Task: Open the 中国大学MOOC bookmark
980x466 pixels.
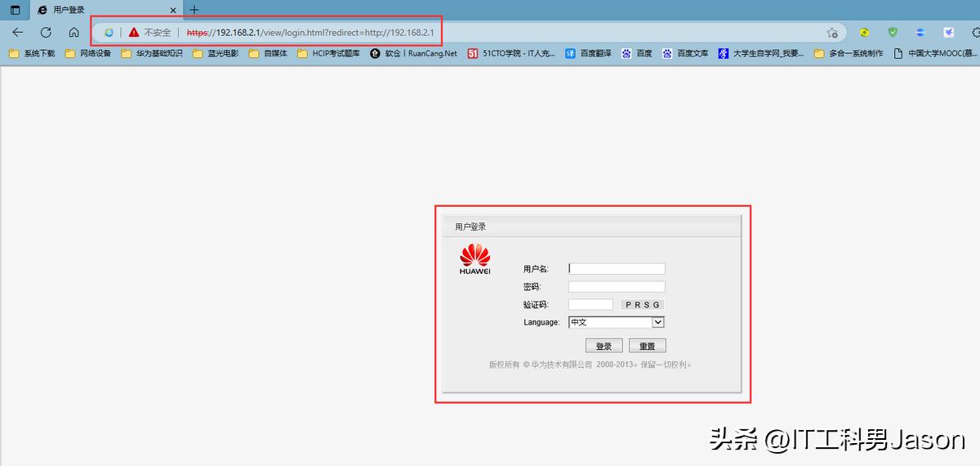Action: click(936, 53)
